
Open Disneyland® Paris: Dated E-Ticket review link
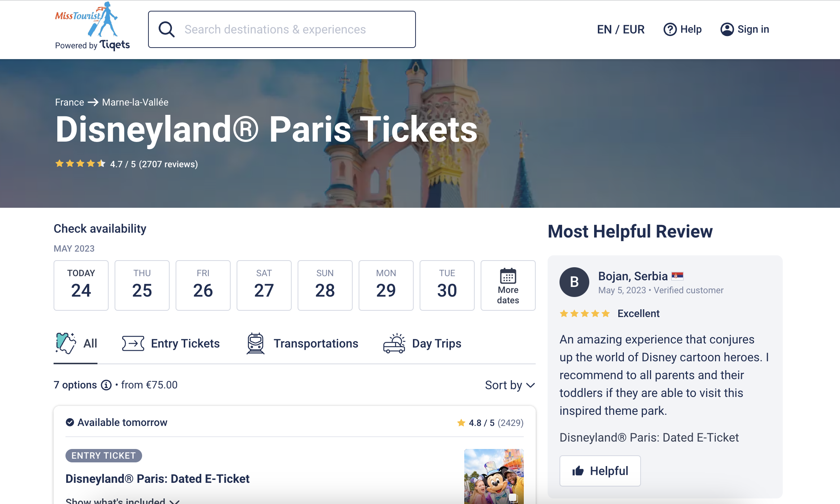pyautogui.click(x=649, y=437)
